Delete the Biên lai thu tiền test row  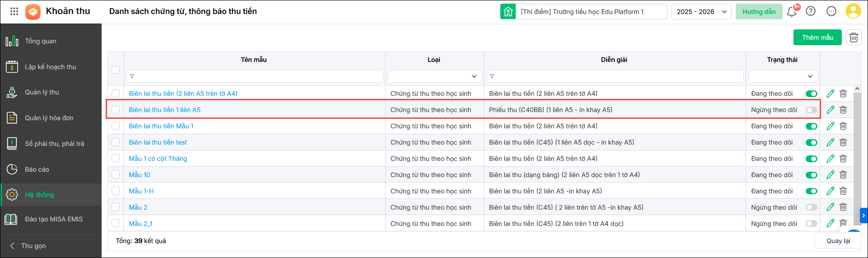click(843, 142)
